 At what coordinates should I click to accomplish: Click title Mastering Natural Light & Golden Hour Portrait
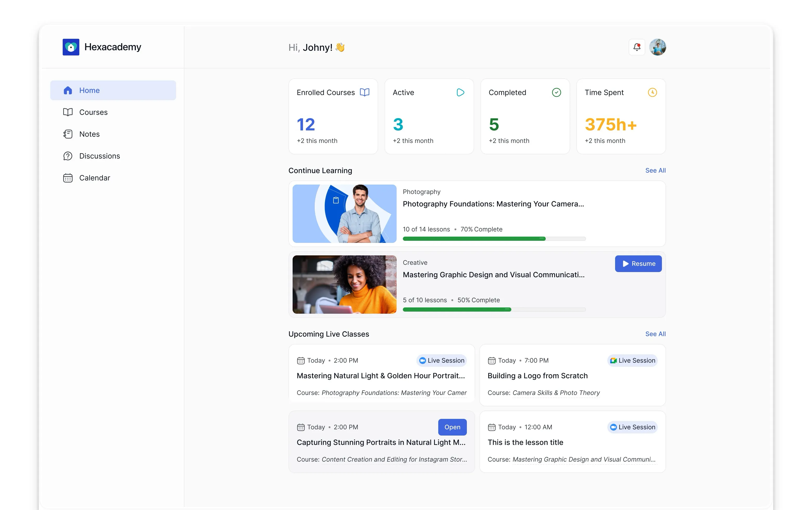point(381,376)
